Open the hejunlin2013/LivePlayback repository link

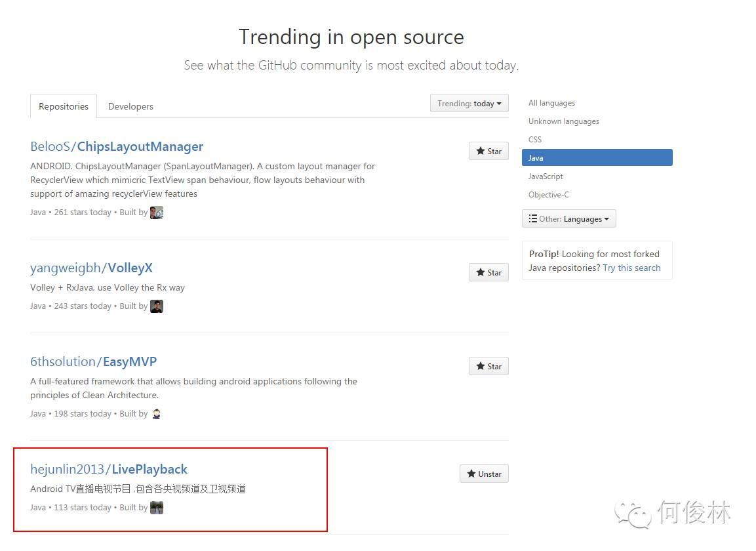pos(108,469)
